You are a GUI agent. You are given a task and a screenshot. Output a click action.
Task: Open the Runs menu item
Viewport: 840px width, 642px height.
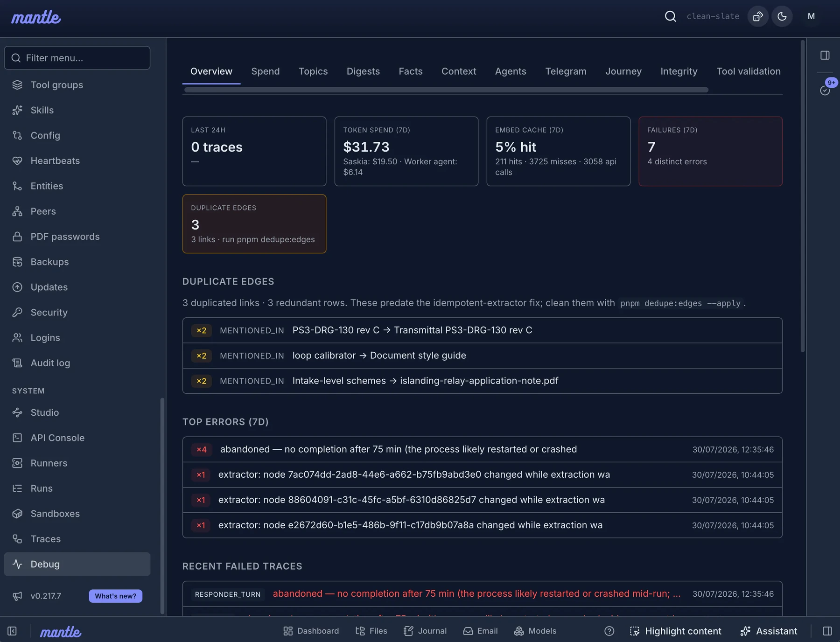click(77, 488)
